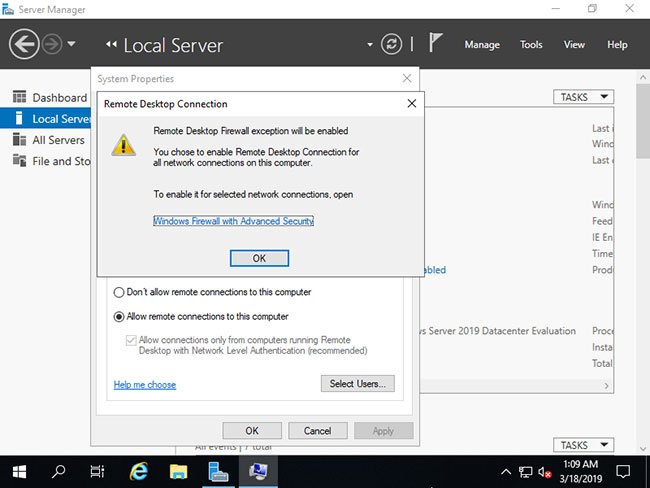Click Cancel in System Properties

point(318,431)
